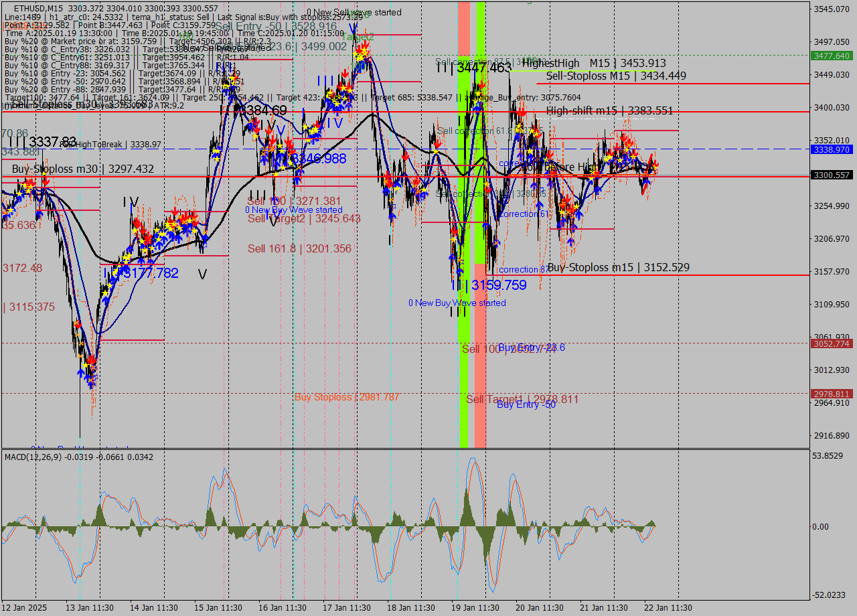Click the 12 Jan 2025 time axis label

[25, 608]
